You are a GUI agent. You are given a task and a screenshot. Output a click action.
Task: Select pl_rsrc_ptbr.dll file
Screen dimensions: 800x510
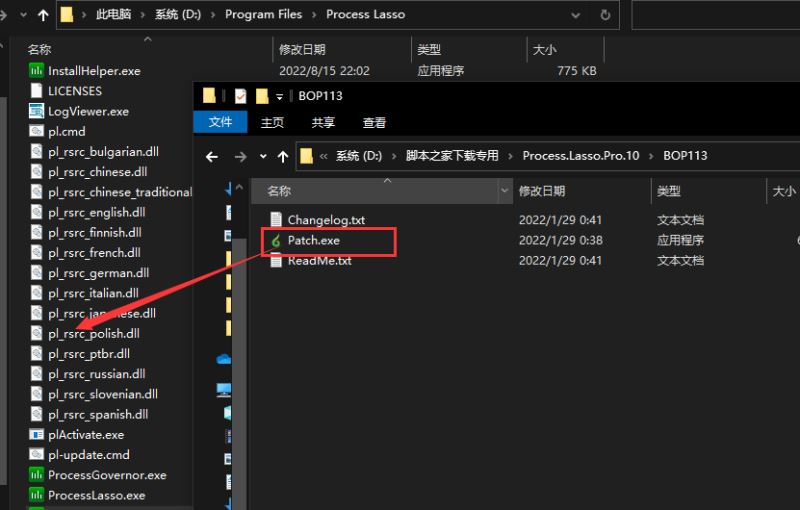coord(80,354)
